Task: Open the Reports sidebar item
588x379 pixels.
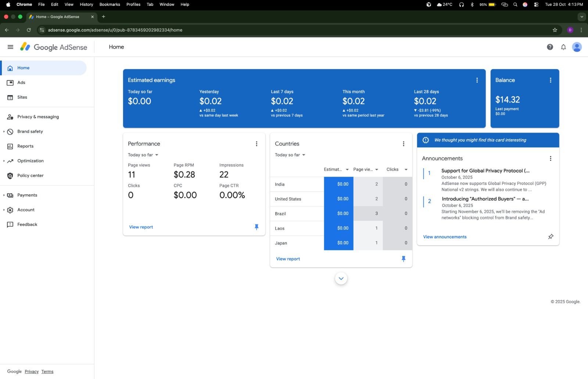Action: click(25, 146)
